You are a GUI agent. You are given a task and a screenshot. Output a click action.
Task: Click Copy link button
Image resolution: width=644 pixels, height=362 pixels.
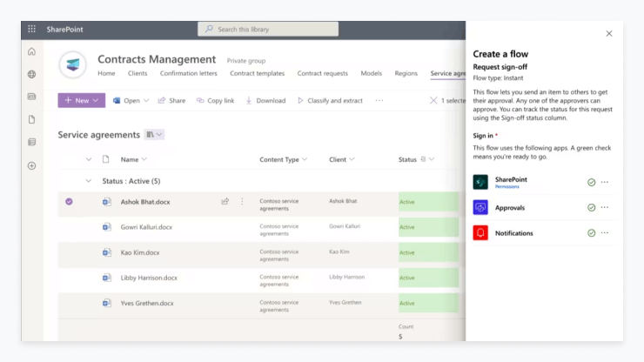pyautogui.click(x=216, y=100)
